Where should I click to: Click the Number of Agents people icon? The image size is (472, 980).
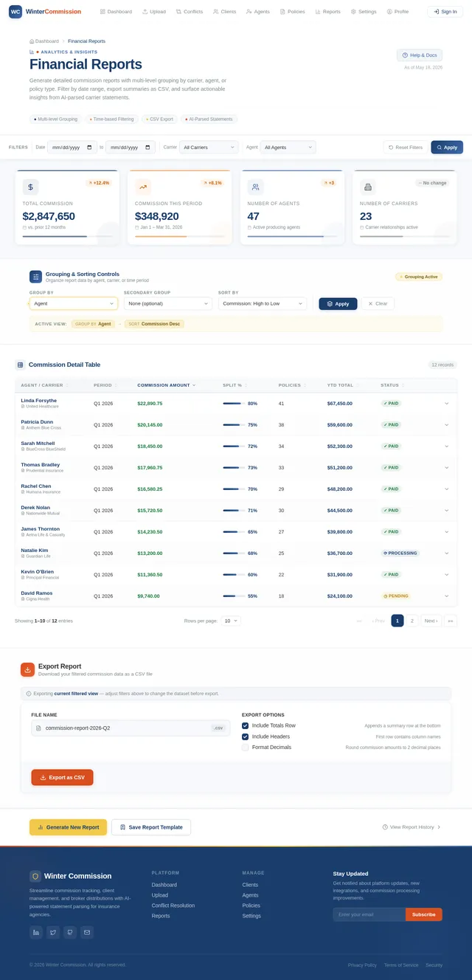pyautogui.click(x=255, y=187)
